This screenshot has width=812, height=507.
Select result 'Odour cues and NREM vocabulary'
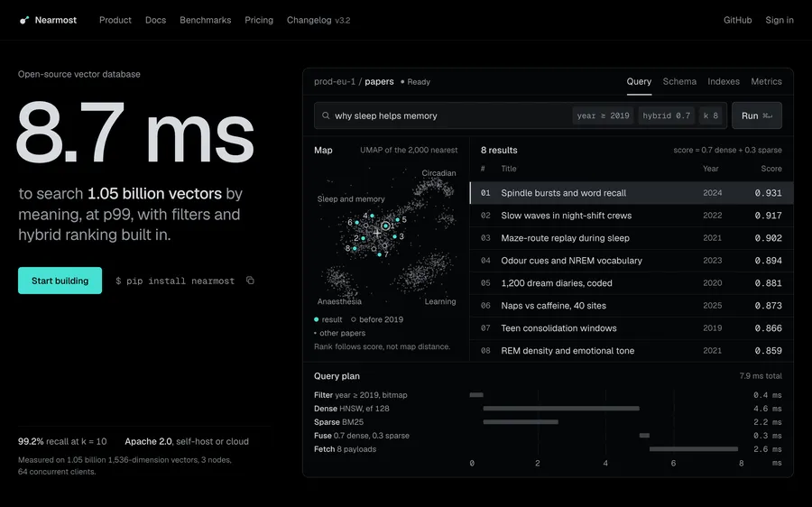click(632, 261)
